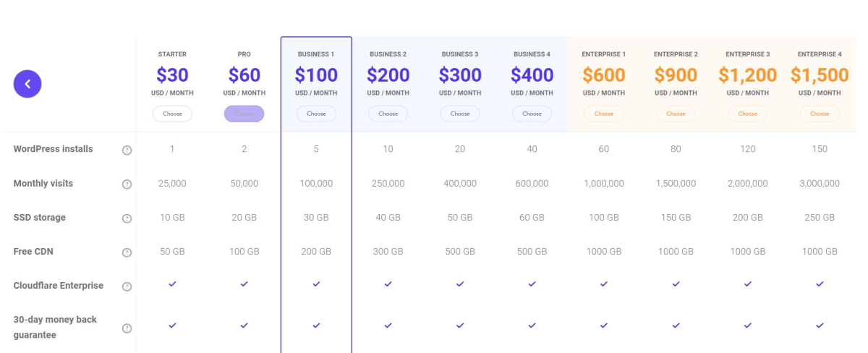
Task: Click the Business 1 $100 price heading
Action: (316, 75)
